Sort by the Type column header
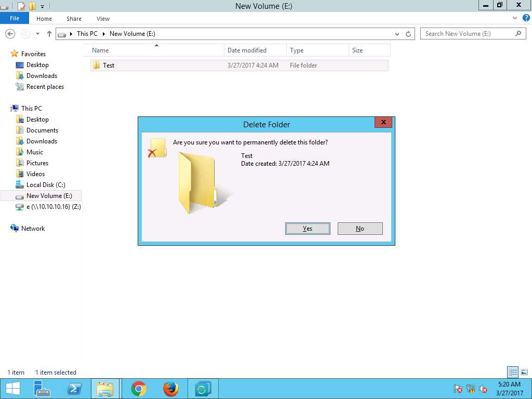This screenshot has height=399, width=532. click(x=317, y=50)
